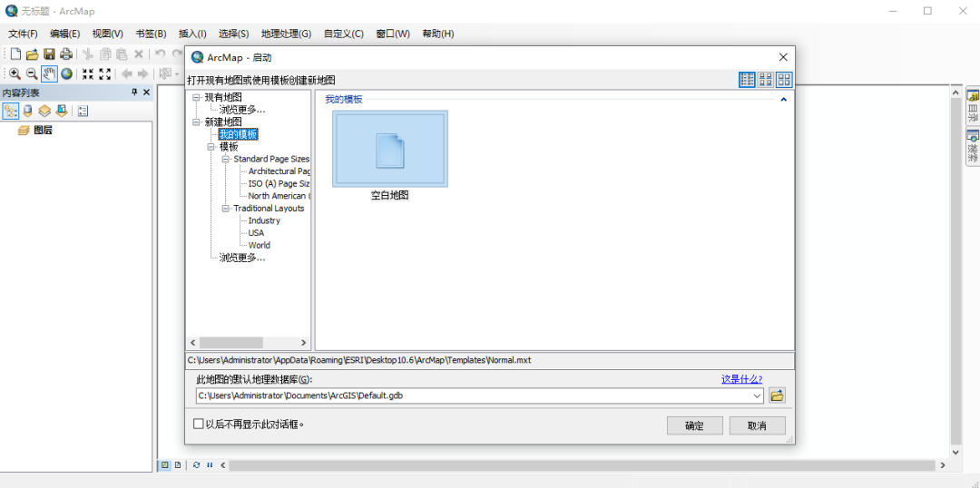Image resolution: width=980 pixels, height=488 pixels.
Task: Browse for default geodatabase folder icon
Action: [x=777, y=395]
